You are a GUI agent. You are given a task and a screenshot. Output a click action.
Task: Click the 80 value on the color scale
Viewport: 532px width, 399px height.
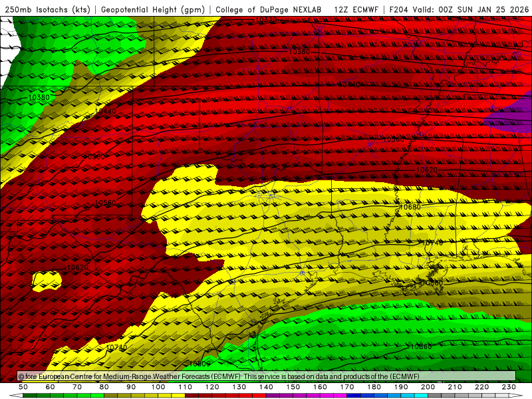(104, 387)
